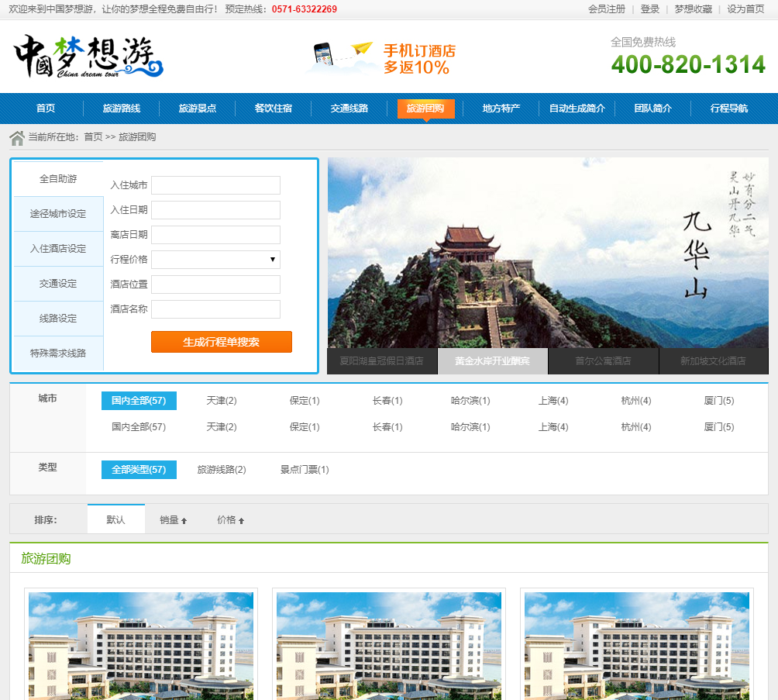Image resolution: width=778 pixels, height=700 pixels.
Task: Click the 入住城市 input field
Action: click(215, 185)
